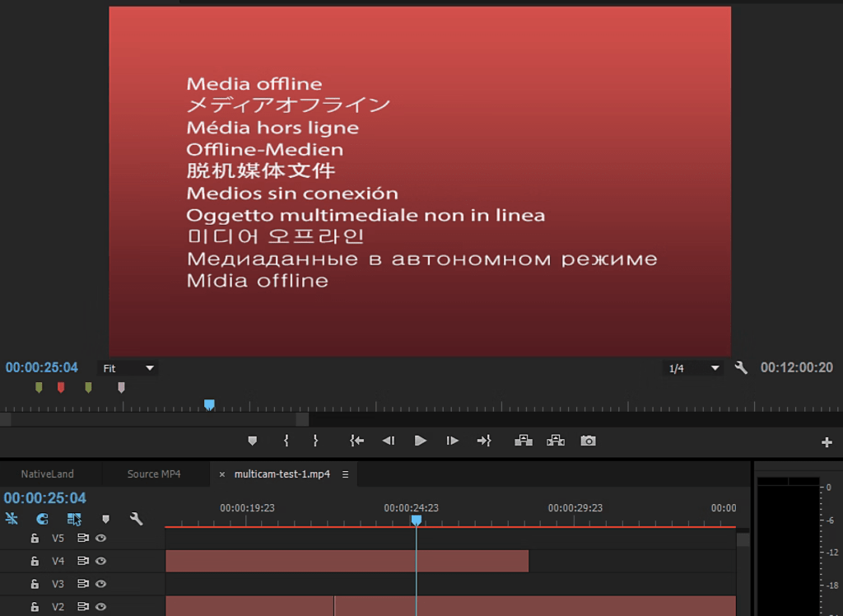Click the Mark In bracket icon
Screen dimensions: 843x616
(x=286, y=441)
